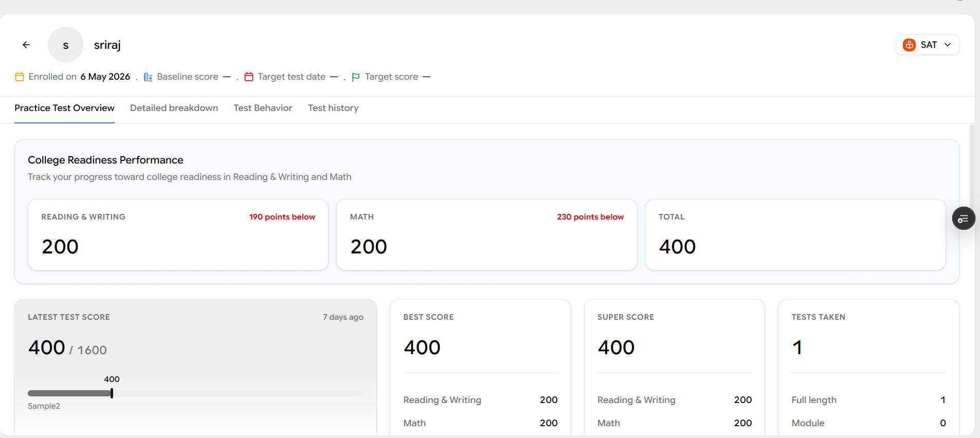
Task: Click the back arrow icon
Action: click(x=26, y=45)
